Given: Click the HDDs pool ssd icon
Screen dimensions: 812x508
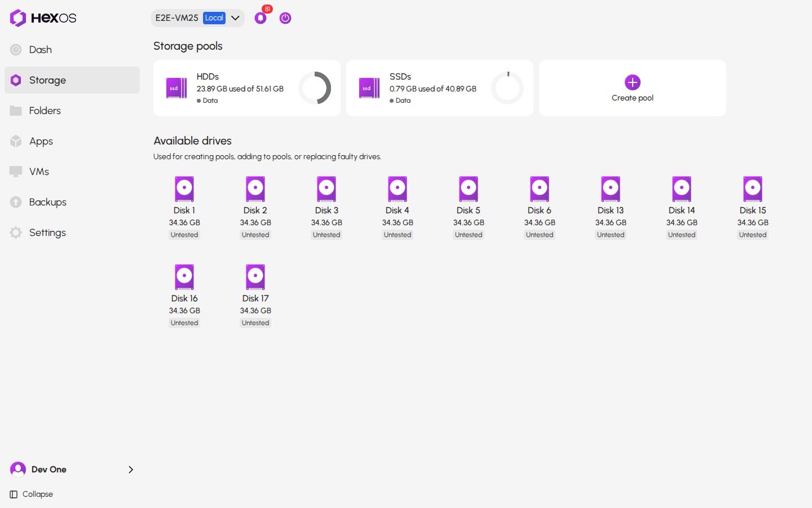Looking at the screenshot, I should [176, 88].
